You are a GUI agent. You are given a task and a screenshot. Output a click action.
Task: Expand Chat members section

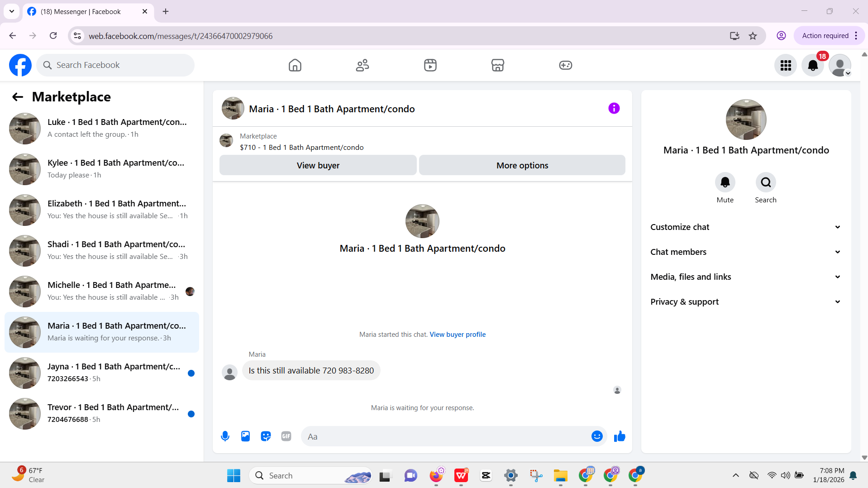click(x=746, y=252)
